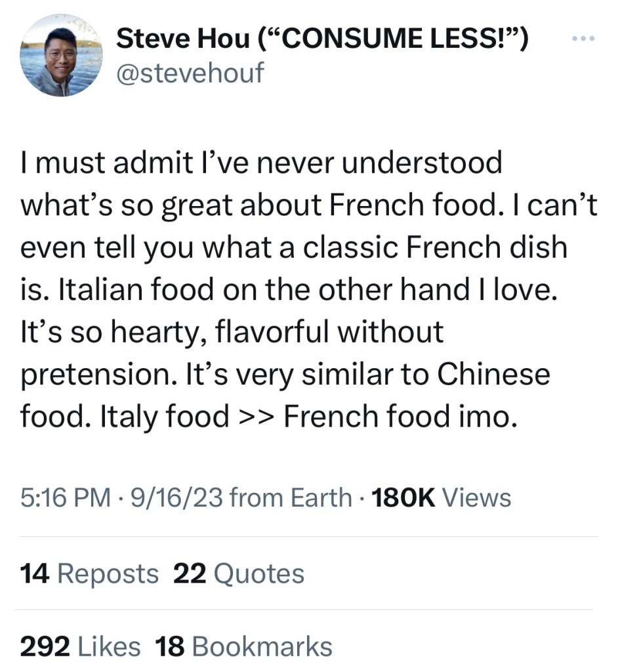Click the word "pretension" in the tweet
Image resolution: width=618 pixels, height=672 pixels.
click(x=93, y=375)
